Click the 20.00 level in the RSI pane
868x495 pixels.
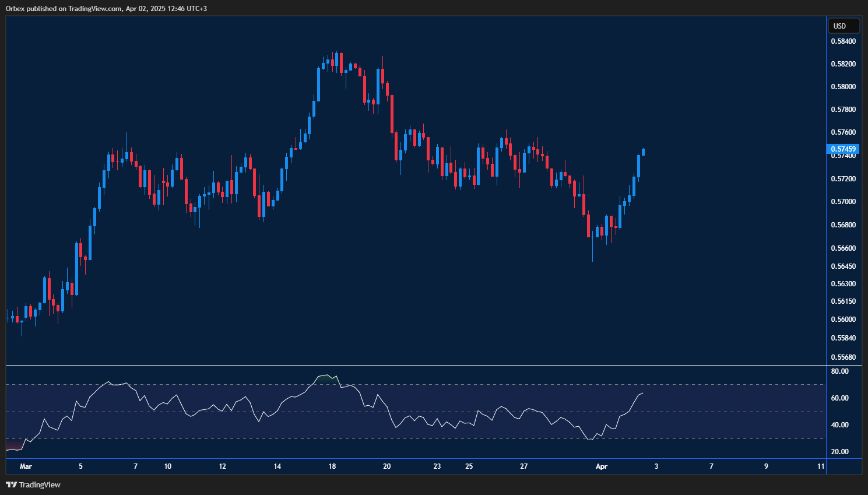coord(839,452)
